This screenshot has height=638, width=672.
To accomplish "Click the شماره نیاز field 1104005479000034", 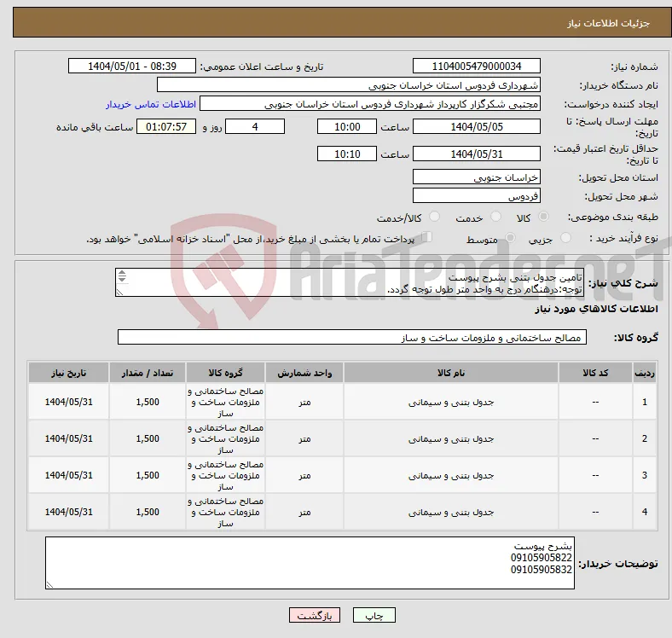I will point(477,66).
